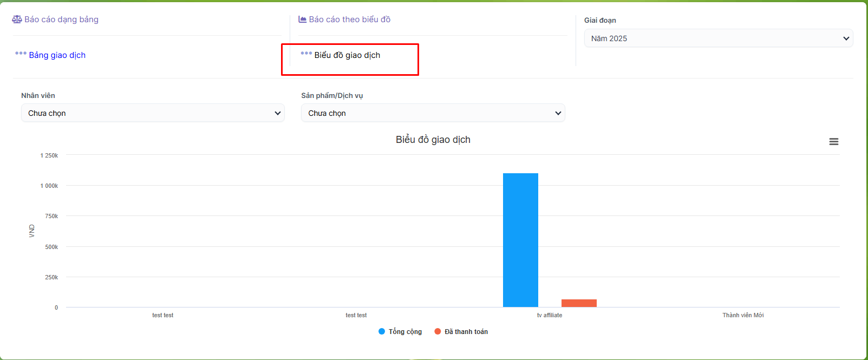This screenshot has width=868, height=360.
Task: Expand the Nhân viên dropdown
Action: tap(153, 113)
